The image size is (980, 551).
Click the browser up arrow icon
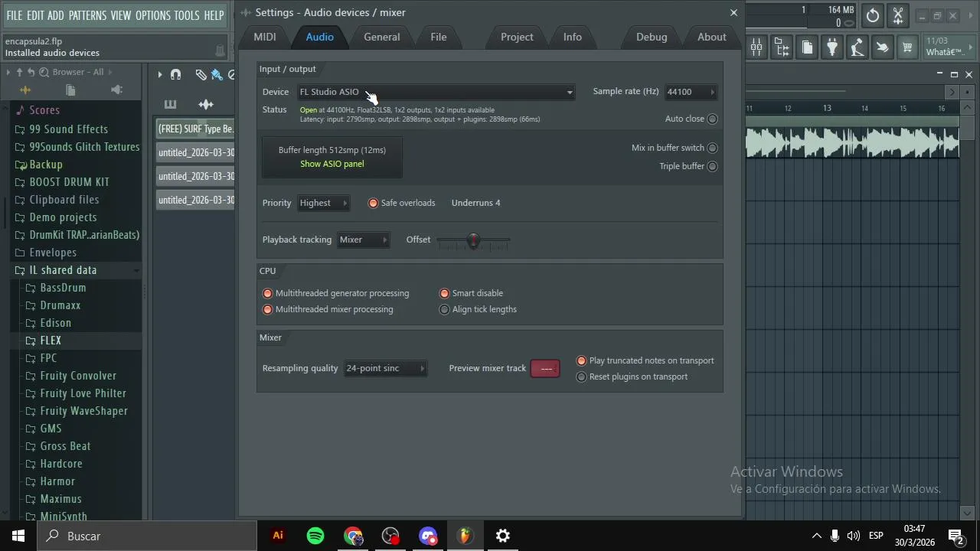point(20,72)
